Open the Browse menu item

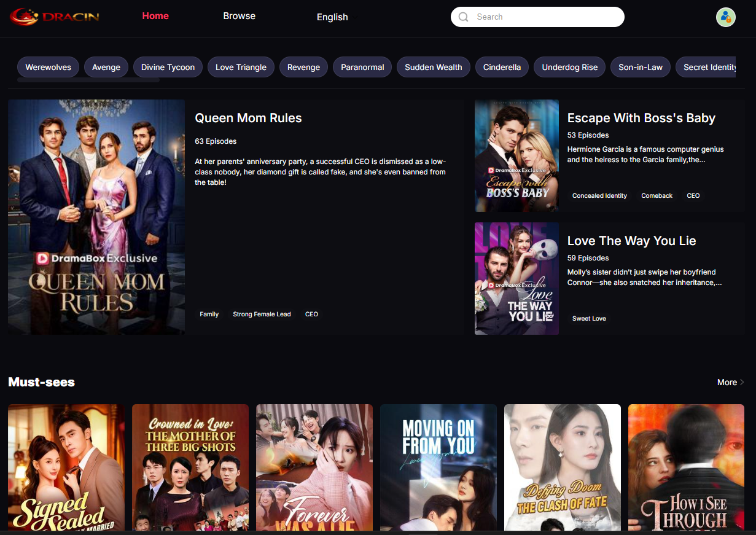(x=239, y=16)
